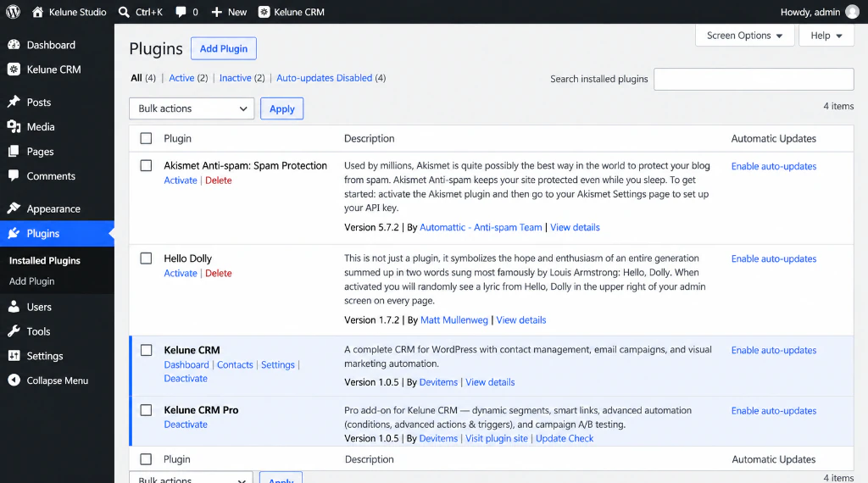
Task: Open the top Bulk actions dropdown
Action: [192, 108]
